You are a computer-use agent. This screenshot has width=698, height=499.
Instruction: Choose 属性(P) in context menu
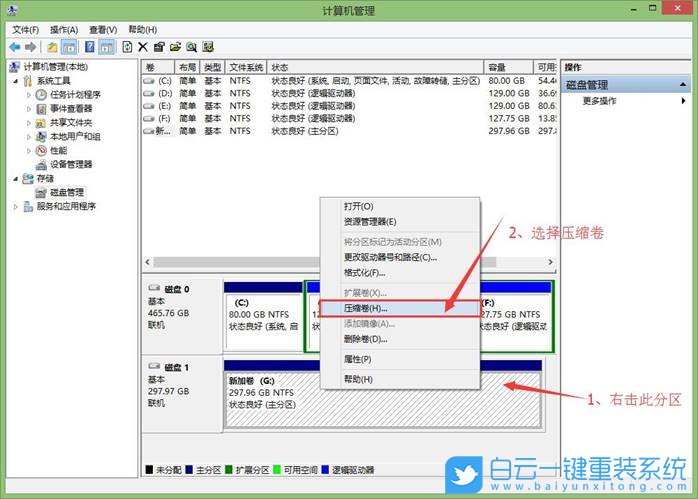[400, 359]
